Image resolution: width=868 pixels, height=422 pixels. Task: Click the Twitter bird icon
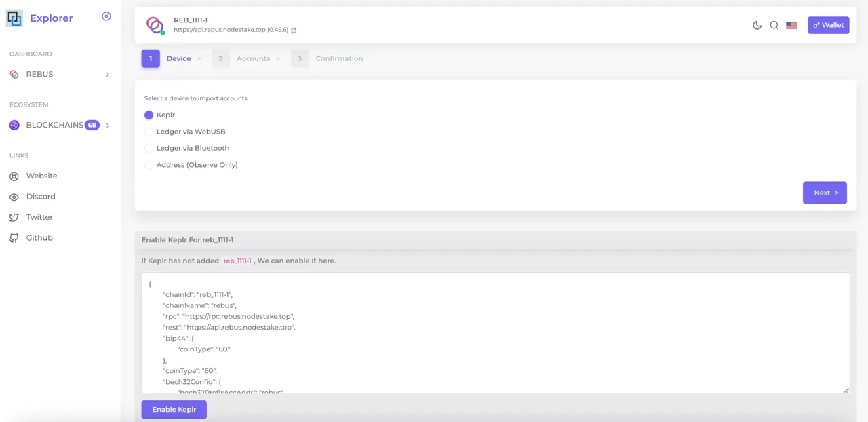coord(14,217)
